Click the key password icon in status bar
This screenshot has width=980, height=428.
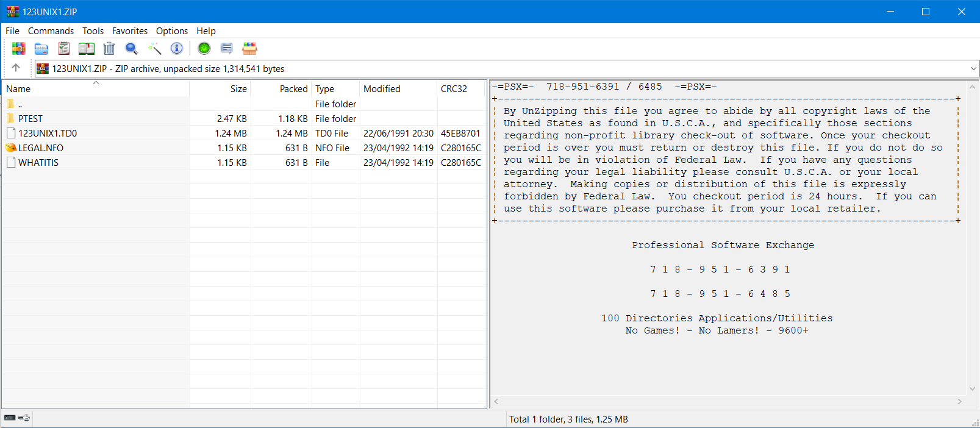point(24,418)
